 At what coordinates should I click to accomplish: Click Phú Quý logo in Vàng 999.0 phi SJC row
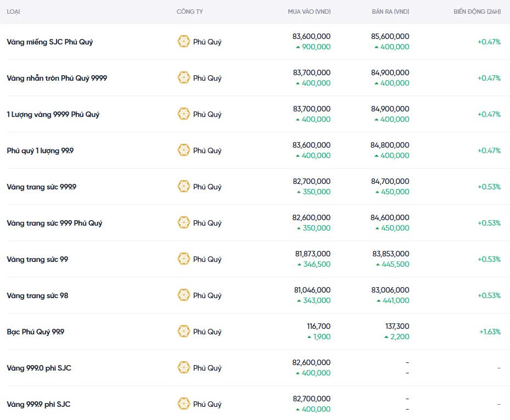[184, 368]
